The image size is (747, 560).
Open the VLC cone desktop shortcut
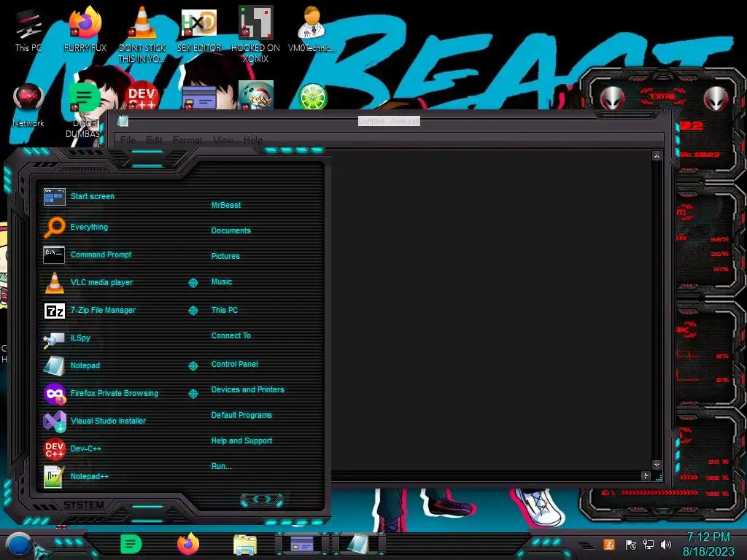[x=142, y=34]
